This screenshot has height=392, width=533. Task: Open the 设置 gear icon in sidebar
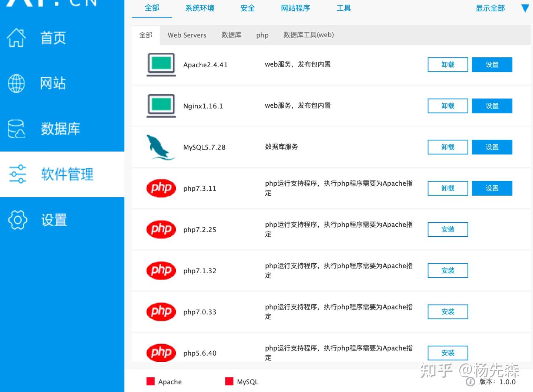[16, 220]
